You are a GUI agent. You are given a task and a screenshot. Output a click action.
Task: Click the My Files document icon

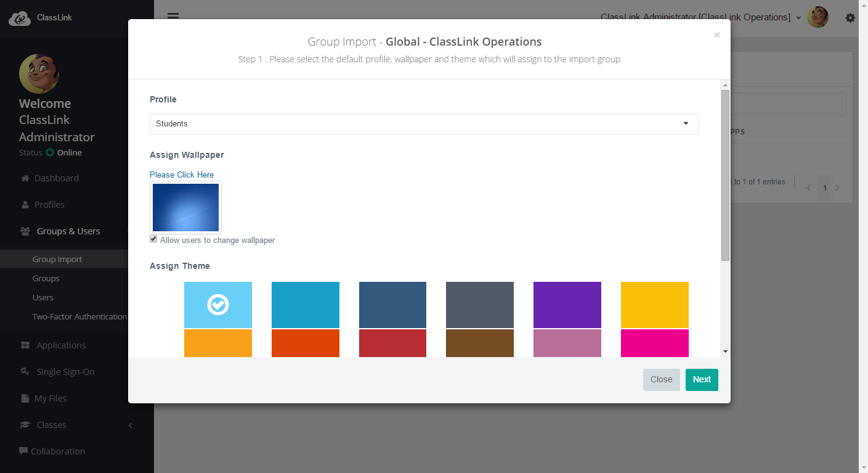25,398
